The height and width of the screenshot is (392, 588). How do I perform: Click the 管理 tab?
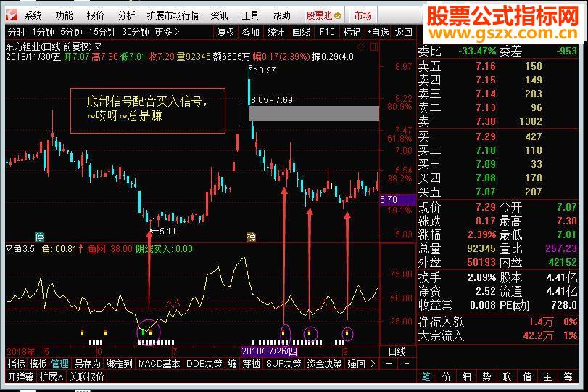(60, 364)
